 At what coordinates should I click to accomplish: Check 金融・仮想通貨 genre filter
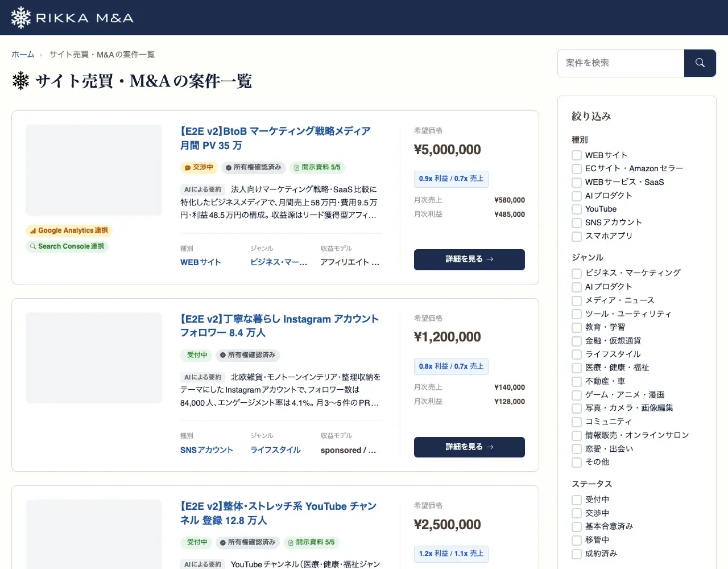point(577,341)
